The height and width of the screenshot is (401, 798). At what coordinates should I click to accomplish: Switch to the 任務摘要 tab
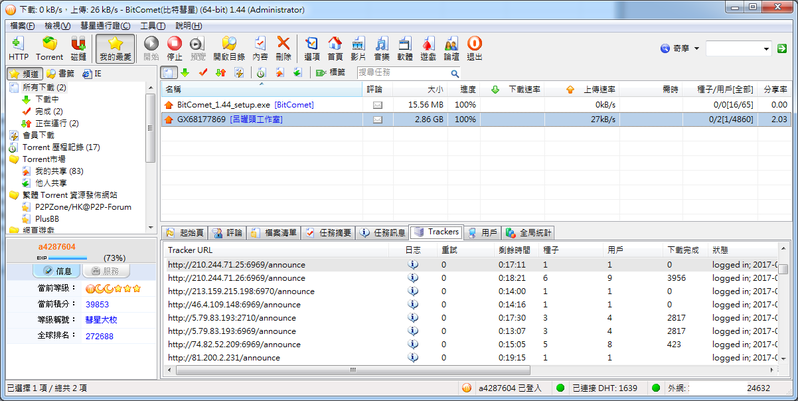(329, 233)
